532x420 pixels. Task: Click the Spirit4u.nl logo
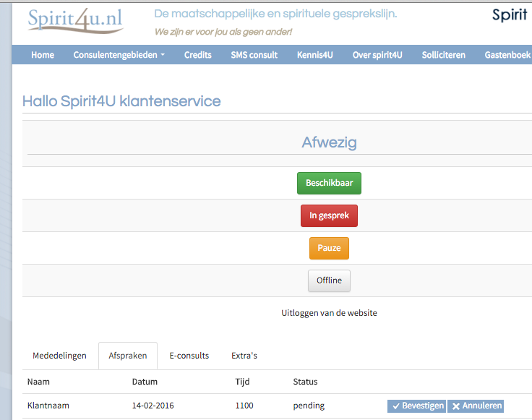click(x=75, y=21)
